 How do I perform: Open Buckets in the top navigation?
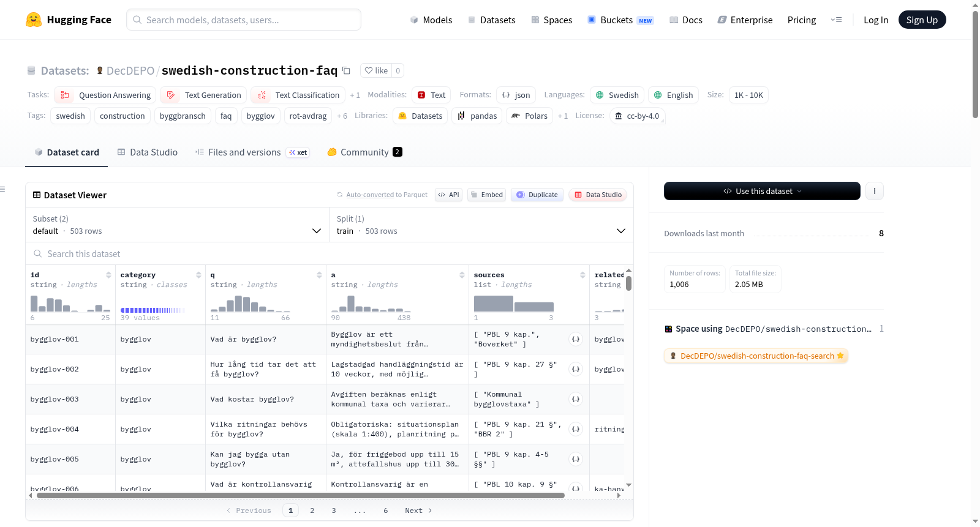621,20
